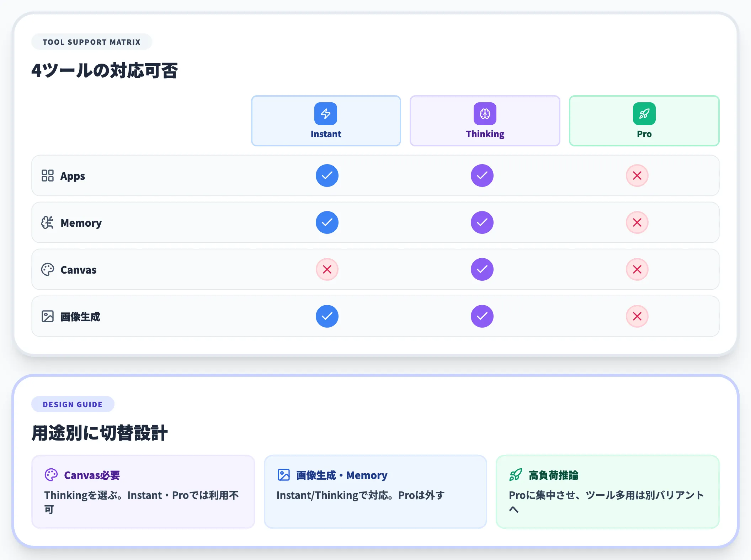
Task: Click the Canvas cross under Instant
Action: click(327, 269)
